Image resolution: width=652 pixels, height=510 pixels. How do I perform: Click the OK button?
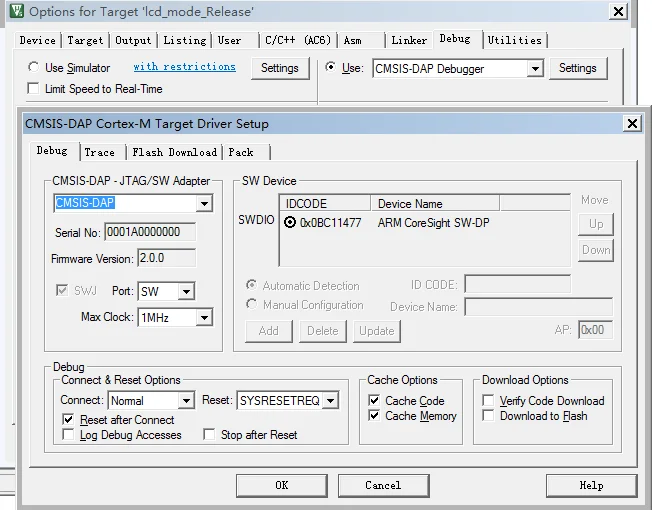282,485
